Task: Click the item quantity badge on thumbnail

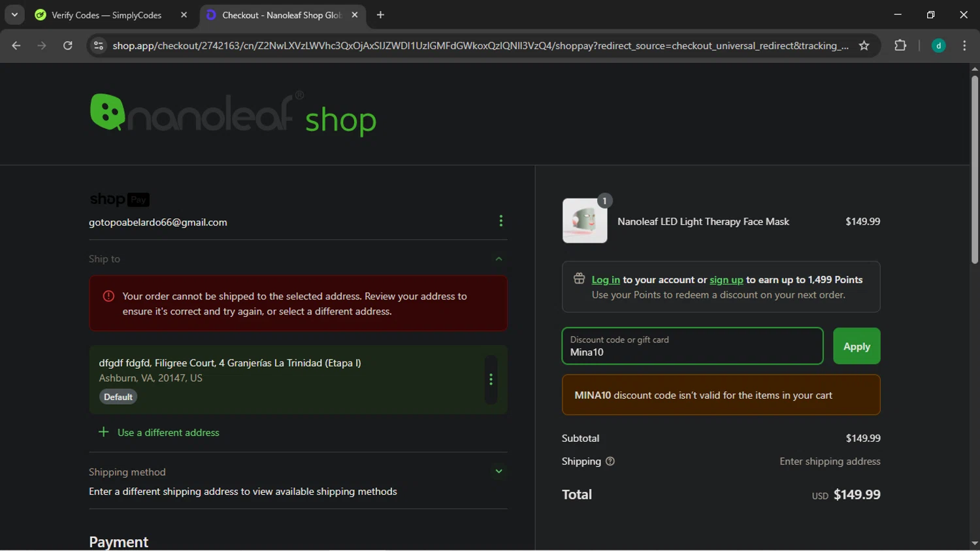Action: [604, 201]
